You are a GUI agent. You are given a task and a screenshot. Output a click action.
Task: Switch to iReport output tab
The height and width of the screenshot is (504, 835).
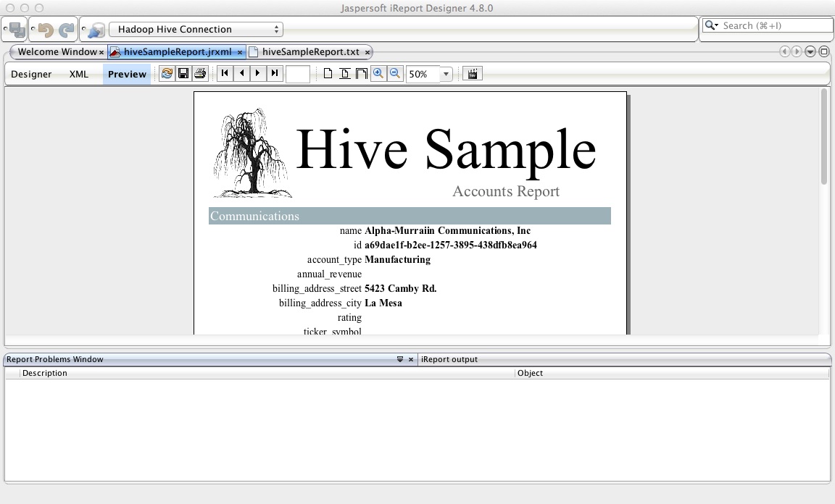coord(449,359)
